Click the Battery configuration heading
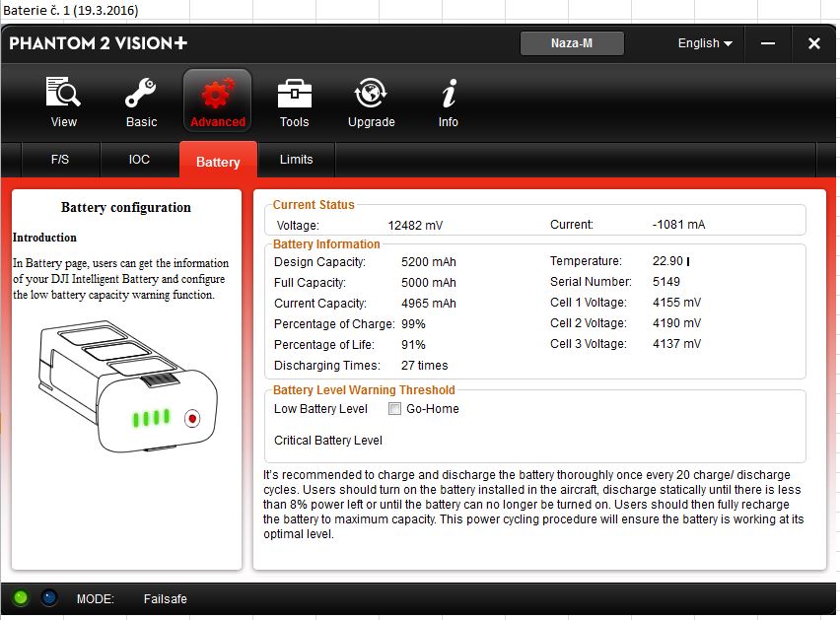This screenshot has height=620, width=840. coord(126,208)
